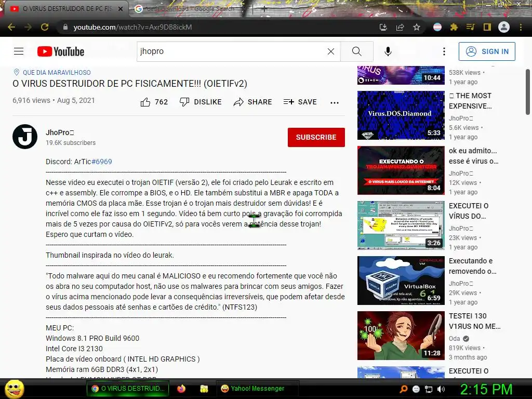This screenshot has width=532, height=399.
Task: Open the 10:44 video thumbnail
Action: click(401, 75)
